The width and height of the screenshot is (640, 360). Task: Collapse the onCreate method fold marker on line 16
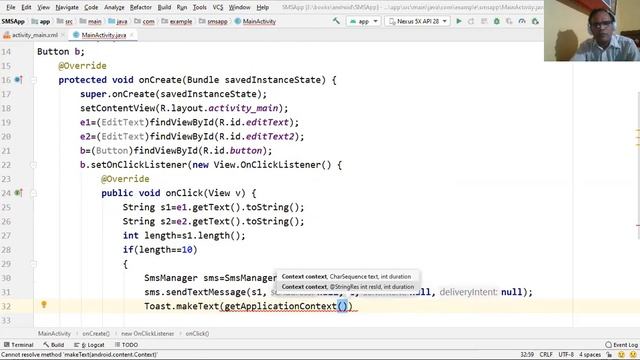pos(34,80)
